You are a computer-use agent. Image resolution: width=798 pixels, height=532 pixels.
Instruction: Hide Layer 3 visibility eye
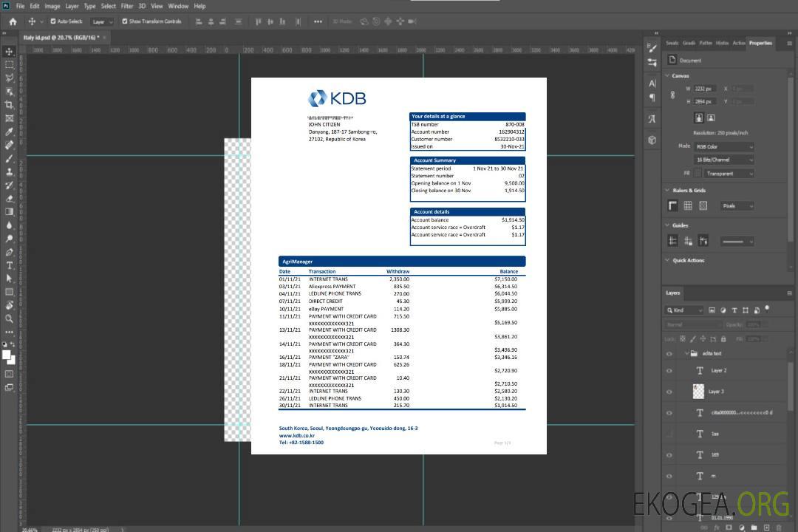pyautogui.click(x=669, y=392)
